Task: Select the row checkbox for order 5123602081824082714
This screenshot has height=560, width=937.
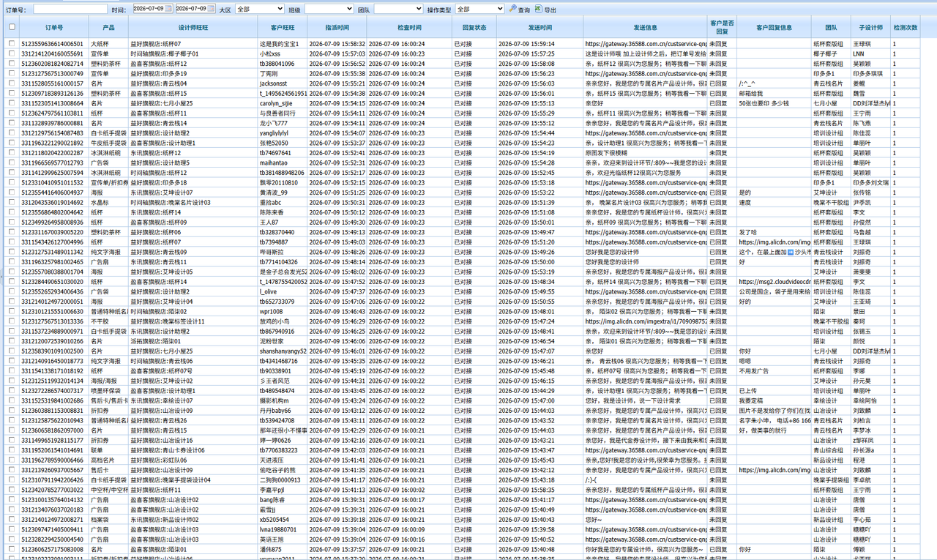Action: coord(11,64)
